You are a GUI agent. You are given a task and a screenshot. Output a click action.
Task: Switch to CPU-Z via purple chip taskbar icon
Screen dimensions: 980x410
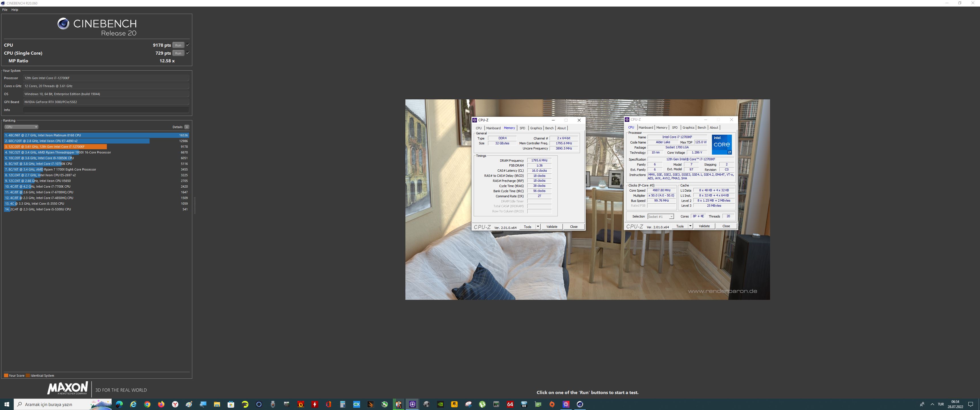pyautogui.click(x=413, y=404)
